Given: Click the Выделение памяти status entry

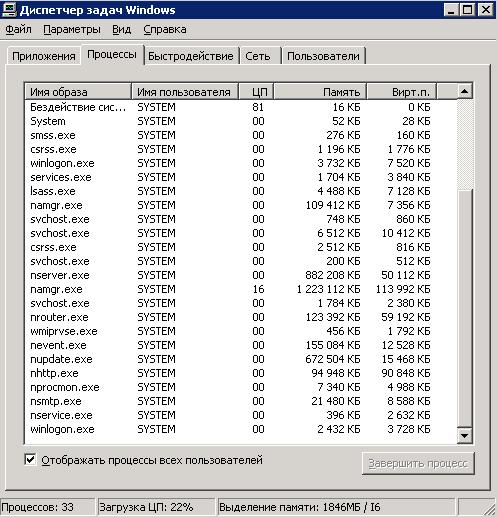Looking at the screenshot, I should click(336, 507).
